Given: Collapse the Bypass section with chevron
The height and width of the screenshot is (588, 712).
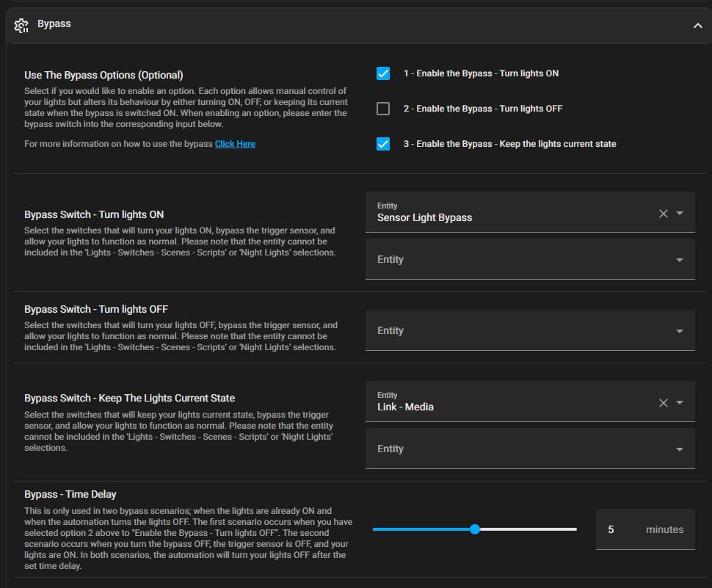Looking at the screenshot, I should (697, 26).
